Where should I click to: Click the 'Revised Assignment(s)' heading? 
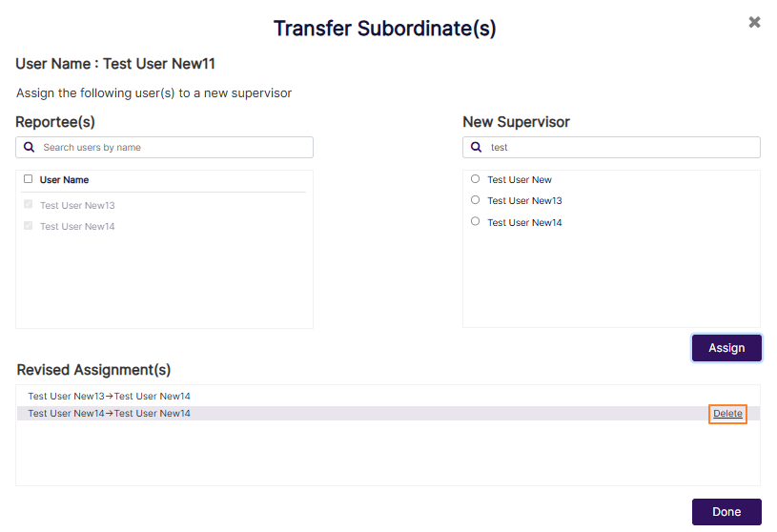click(x=93, y=370)
